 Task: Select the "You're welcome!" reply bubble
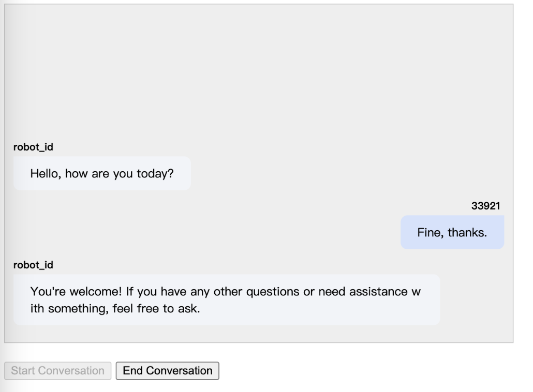226,300
